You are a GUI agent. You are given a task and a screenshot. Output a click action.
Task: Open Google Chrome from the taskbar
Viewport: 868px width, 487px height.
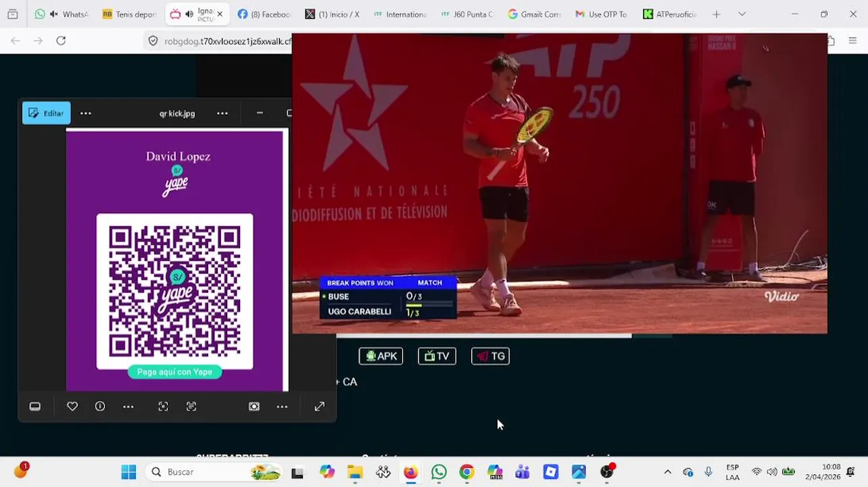[467, 471]
